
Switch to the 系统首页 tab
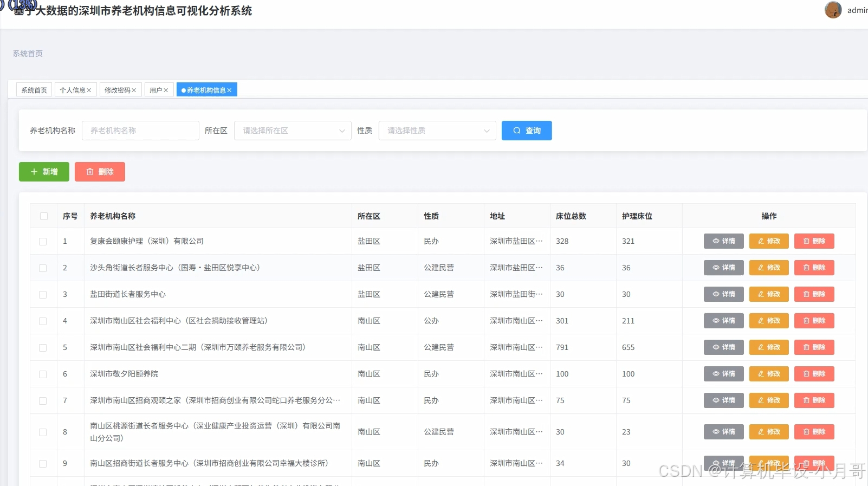point(34,90)
